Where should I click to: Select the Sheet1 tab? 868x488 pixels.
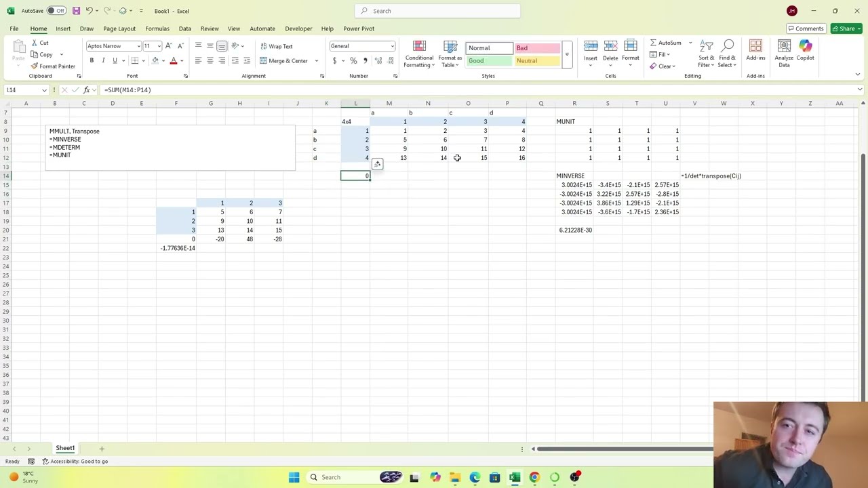(x=65, y=448)
